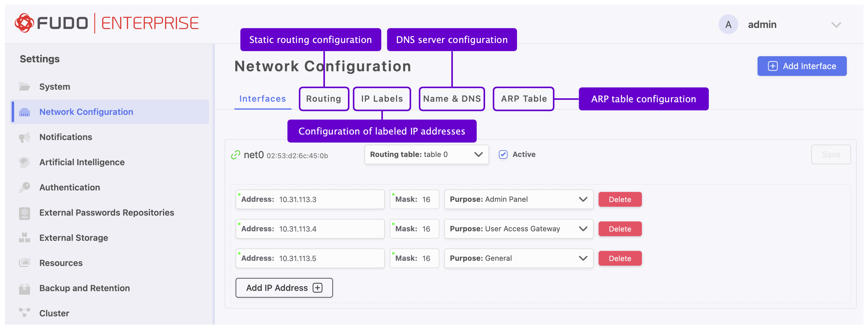Click the Backup and Retention box icon
Screen dimensions: 868x332
click(x=24, y=288)
